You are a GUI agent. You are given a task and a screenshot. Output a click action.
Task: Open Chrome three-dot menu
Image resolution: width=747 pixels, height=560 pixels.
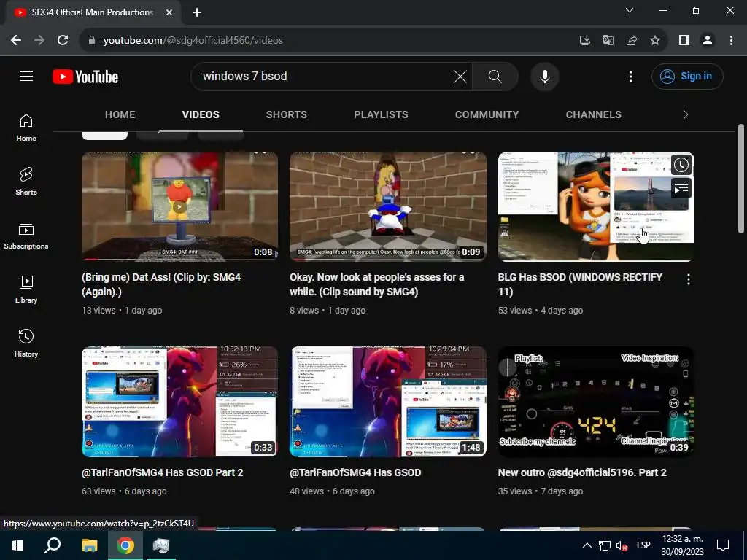pos(731,41)
